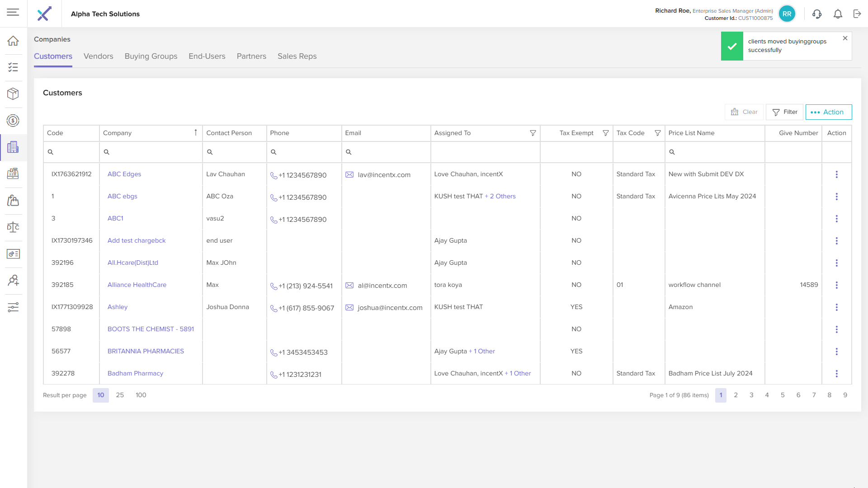Open the balance scale sidebar icon

(x=13, y=227)
